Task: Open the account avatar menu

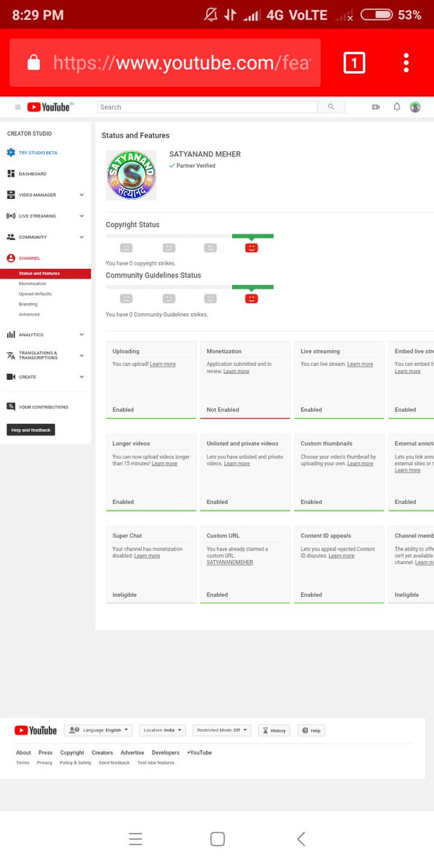Action: tap(415, 107)
